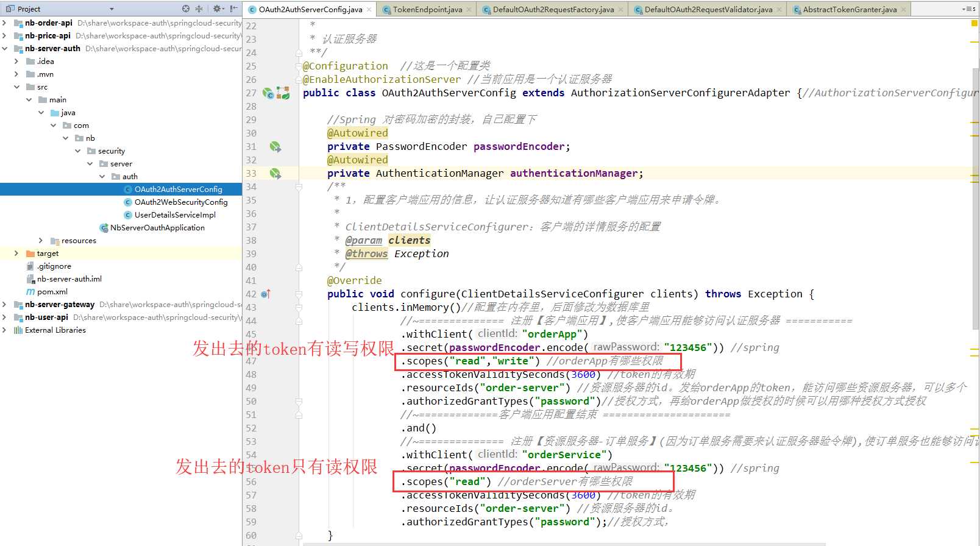This screenshot has height=546, width=980.
Task: Click the @EnableAuthorizationServer annotation
Action: click(x=382, y=79)
